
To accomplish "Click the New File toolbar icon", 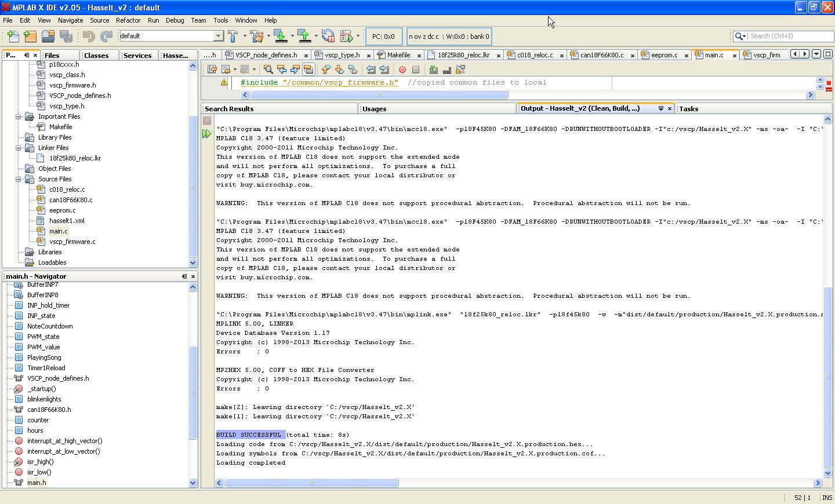I will pos(13,36).
